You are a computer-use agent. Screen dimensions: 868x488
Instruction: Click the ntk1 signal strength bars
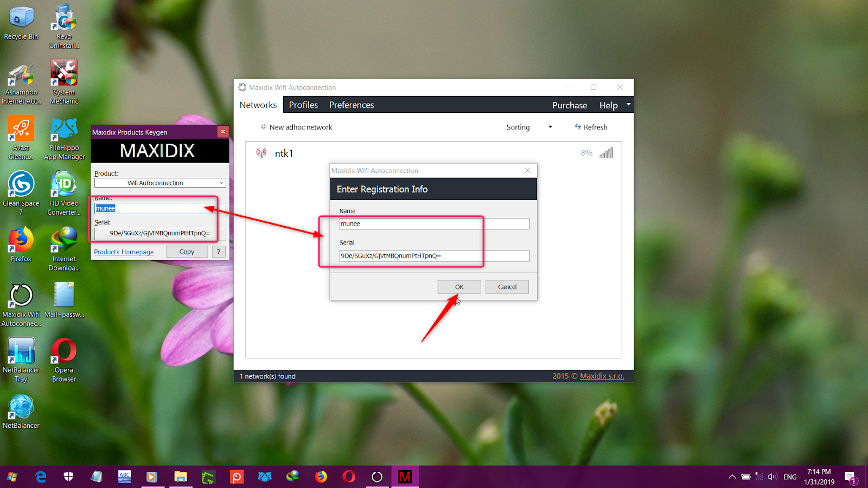[607, 153]
